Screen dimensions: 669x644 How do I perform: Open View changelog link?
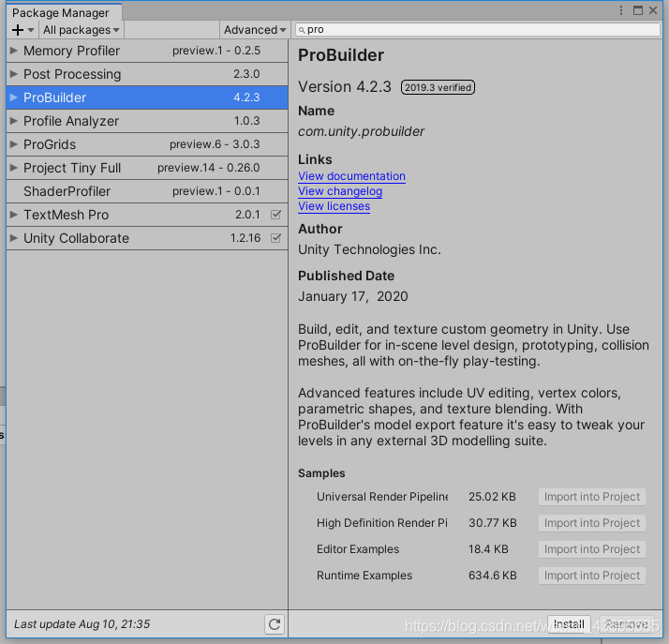pyautogui.click(x=340, y=191)
